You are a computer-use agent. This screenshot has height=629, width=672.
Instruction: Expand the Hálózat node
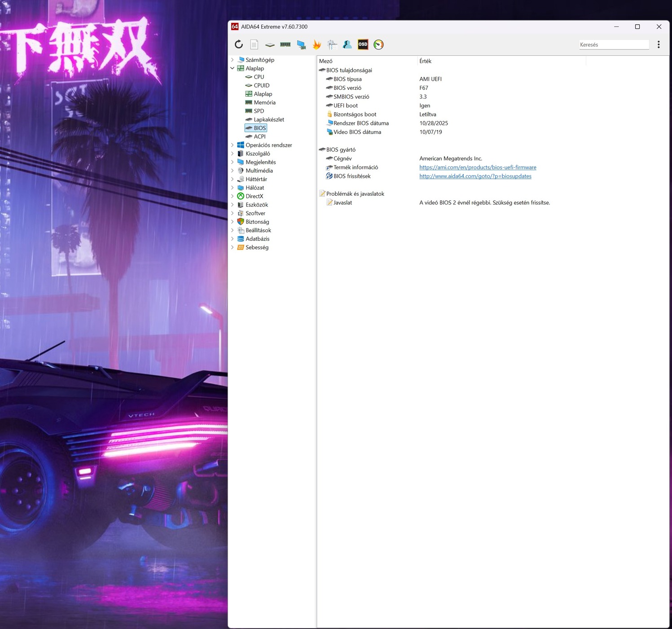click(x=233, y=188)
